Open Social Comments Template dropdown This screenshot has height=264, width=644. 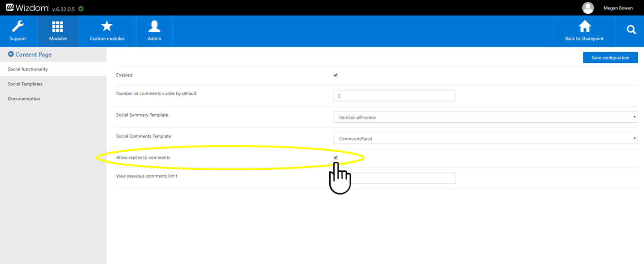coord(485,138)
